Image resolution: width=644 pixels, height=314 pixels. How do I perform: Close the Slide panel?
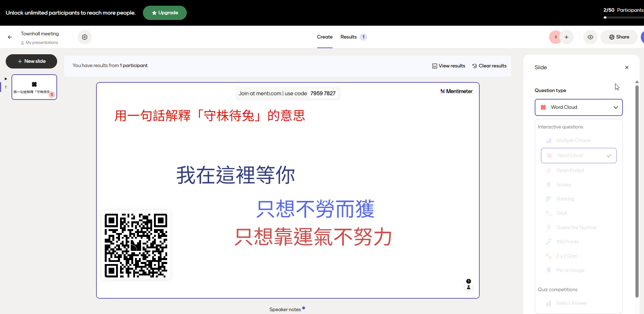point(627,67)
